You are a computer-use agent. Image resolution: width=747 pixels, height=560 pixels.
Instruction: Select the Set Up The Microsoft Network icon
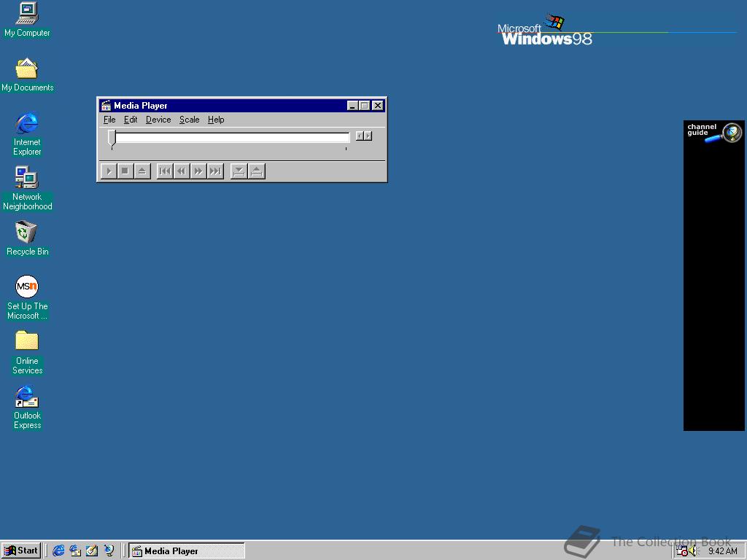pos(27,297)
